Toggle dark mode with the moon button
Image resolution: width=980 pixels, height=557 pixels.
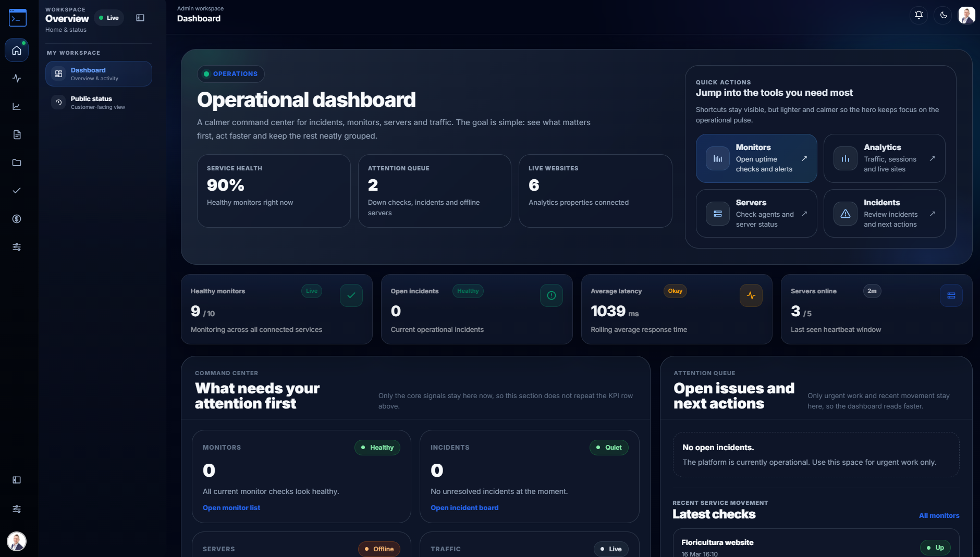pos(942,15)
